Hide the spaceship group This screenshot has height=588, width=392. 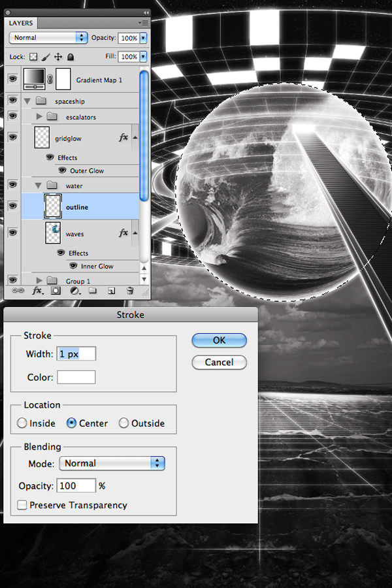(x=12, y=100)
